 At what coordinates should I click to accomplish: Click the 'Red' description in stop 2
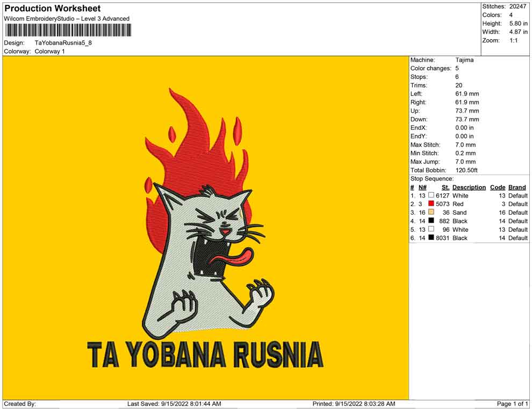pyautogui.click(x=458, y=204)
